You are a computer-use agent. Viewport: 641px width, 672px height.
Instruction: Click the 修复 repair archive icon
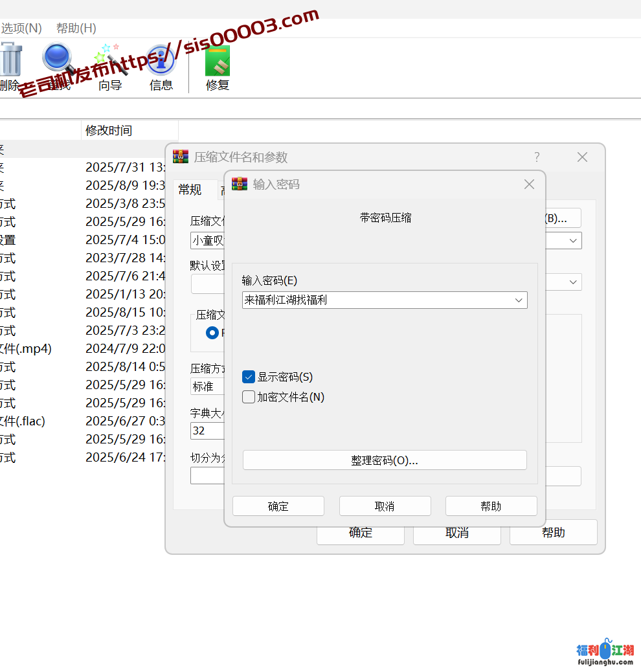(x=217, y=61)
